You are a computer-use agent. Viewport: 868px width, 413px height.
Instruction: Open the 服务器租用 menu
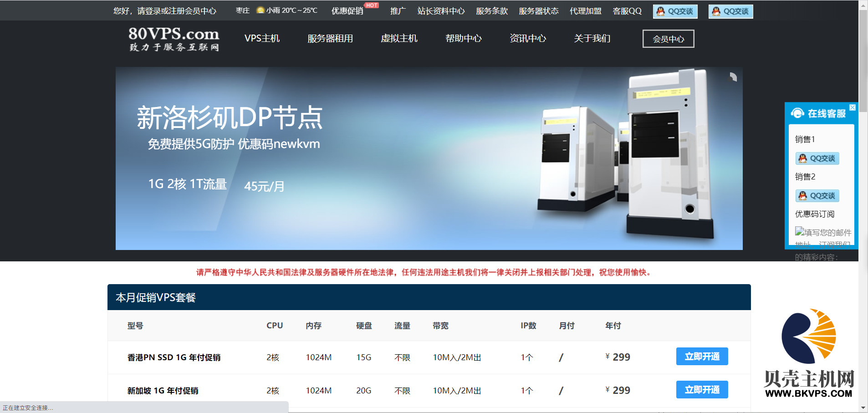coord(330,39)
